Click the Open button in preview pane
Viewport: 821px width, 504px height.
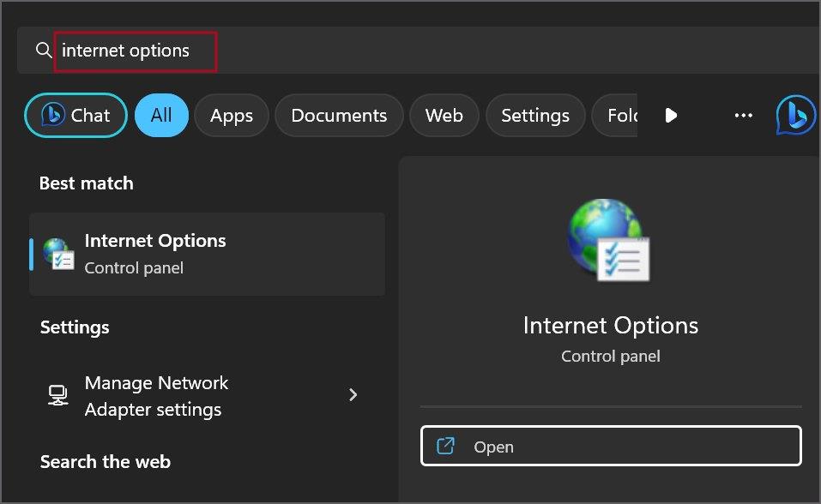click(x=611, y=446)
